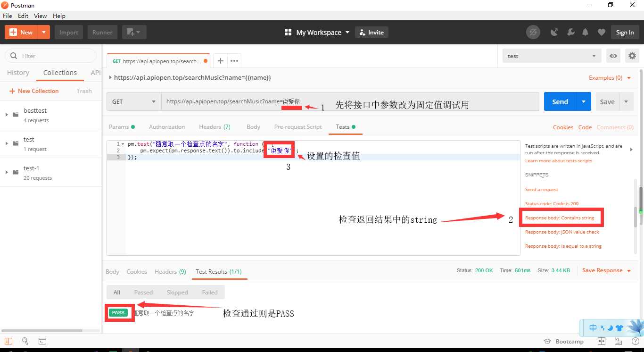644x352 pixels.
Task: Open response Headers (9) tab
Action: coord(170,271)
